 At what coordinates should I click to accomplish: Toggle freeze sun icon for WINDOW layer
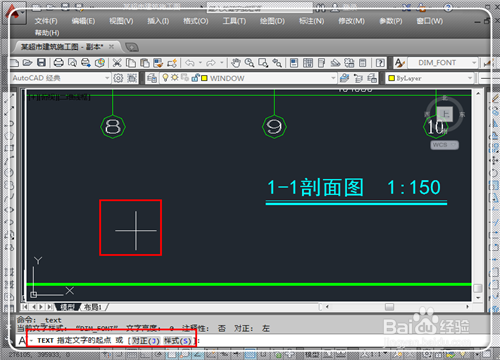[175, 78]
